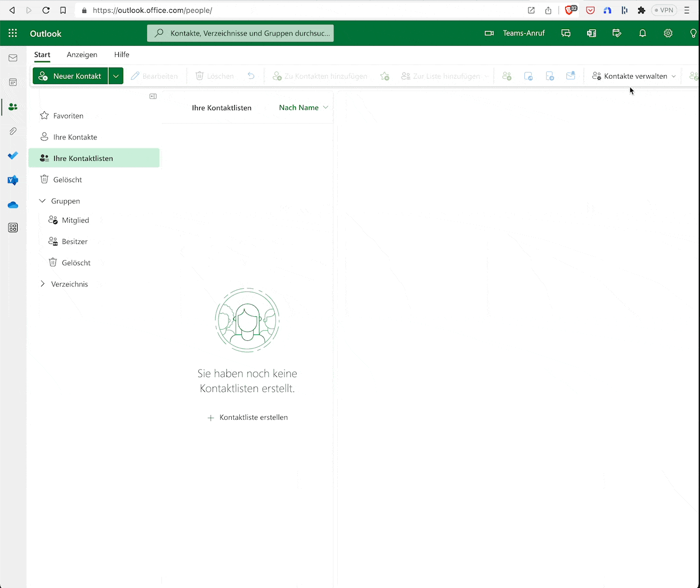Launch Yammer from the left rail
Image resolution: width=700 pixels, height=588 pixels.
[13, 180]
